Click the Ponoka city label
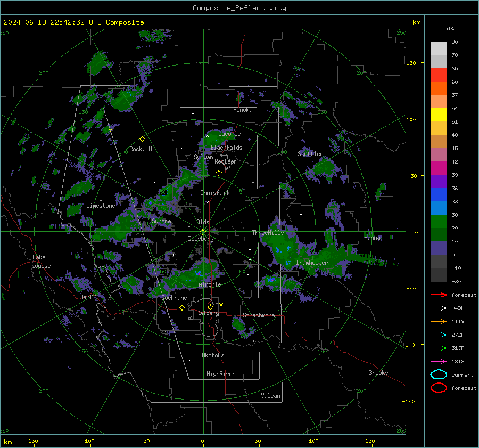 pyautogui.click(x=243, y=110)
